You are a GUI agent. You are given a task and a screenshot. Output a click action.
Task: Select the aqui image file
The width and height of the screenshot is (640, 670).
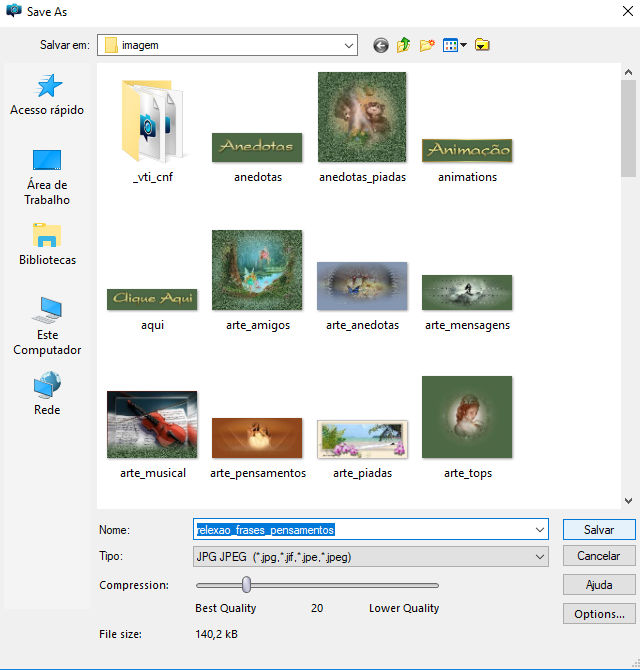pos(152,310)
